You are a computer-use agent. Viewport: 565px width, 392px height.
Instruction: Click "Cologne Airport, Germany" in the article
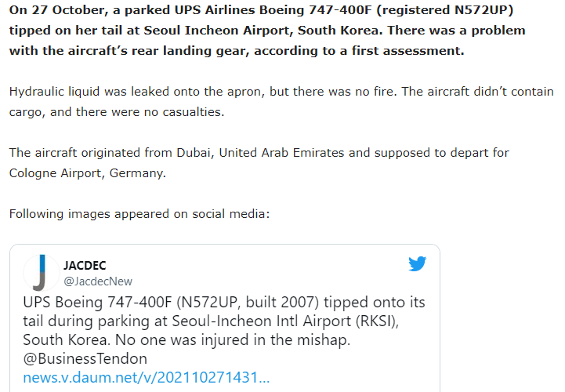(86, 172)
